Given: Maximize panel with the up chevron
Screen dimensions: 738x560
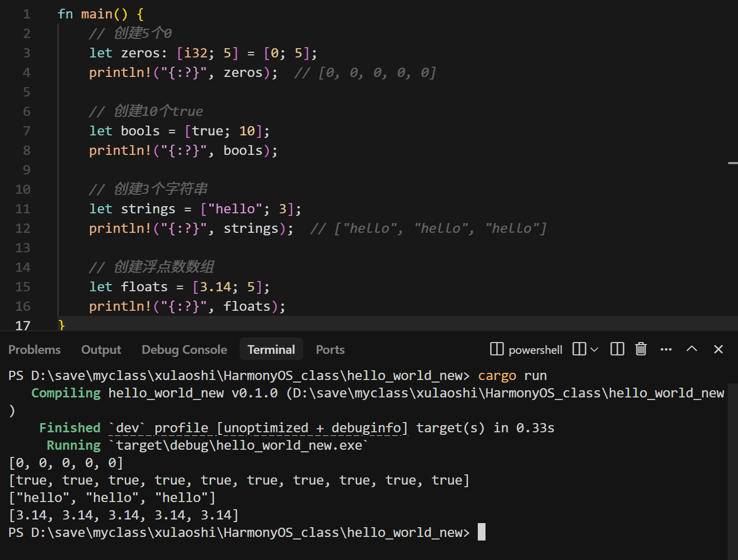Looking at the screenshot, I should pos(692,349).
